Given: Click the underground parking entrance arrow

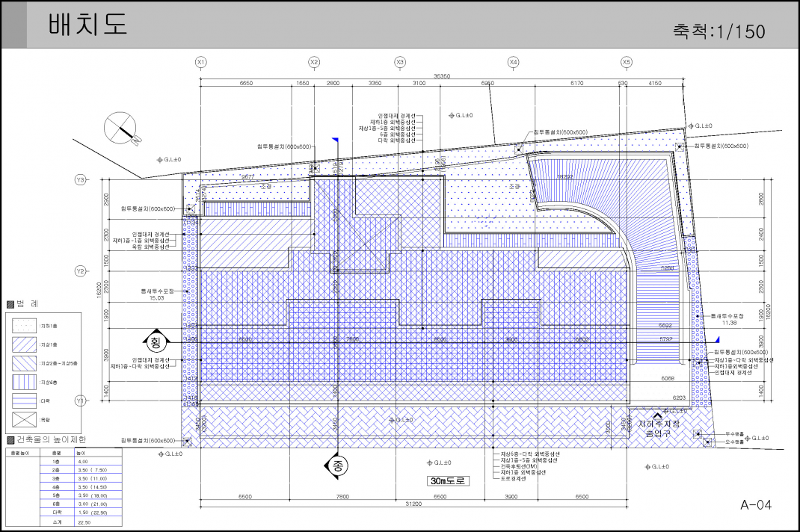Looking at the screenshot, I should pos(658,416).
